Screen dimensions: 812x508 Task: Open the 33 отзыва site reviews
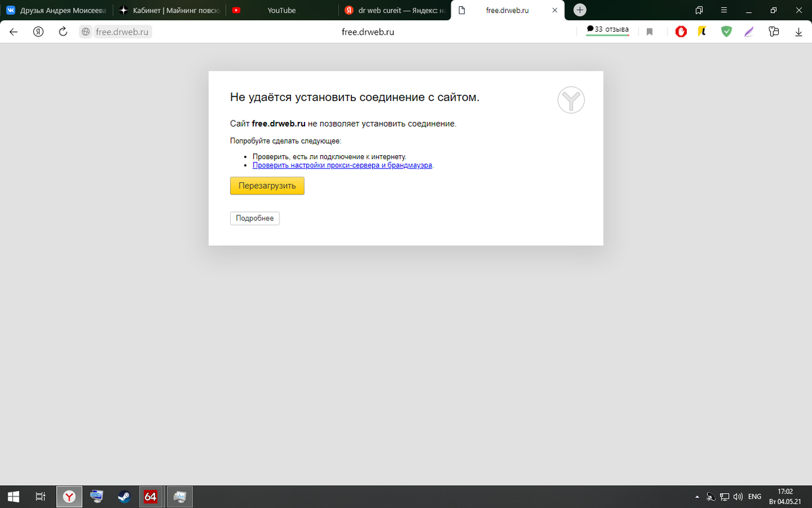pyautogui.click(x=608, y=30)
